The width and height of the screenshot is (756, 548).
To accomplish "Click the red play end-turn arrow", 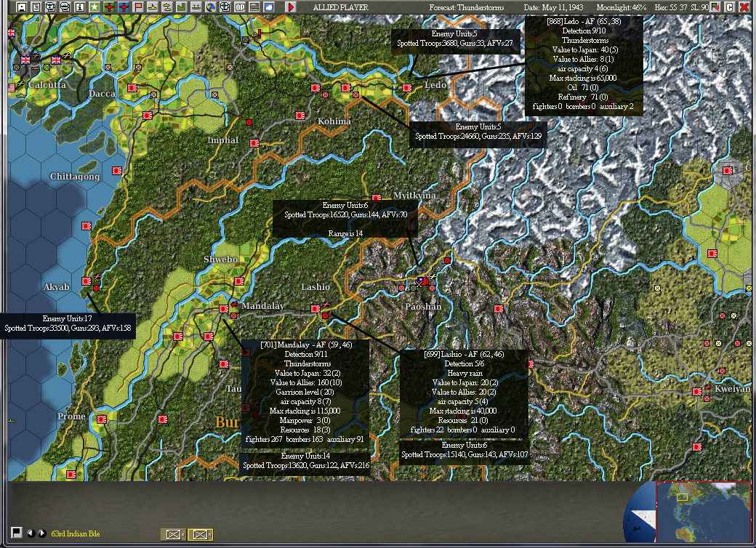I will [x=291, y=7].
